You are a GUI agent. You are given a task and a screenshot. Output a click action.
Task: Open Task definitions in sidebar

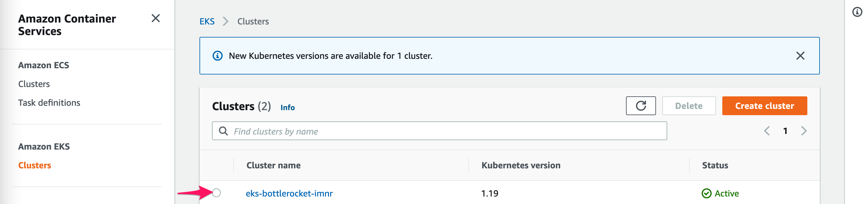point(49,103)
